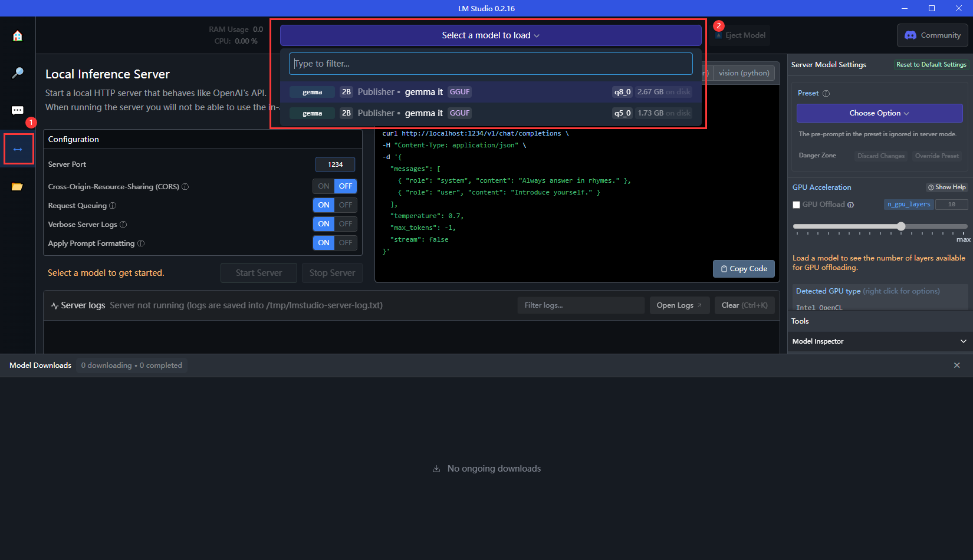Viewport: 973px width, 560px height.
Task: Click the Preset info icon
Action: point(826,93)
